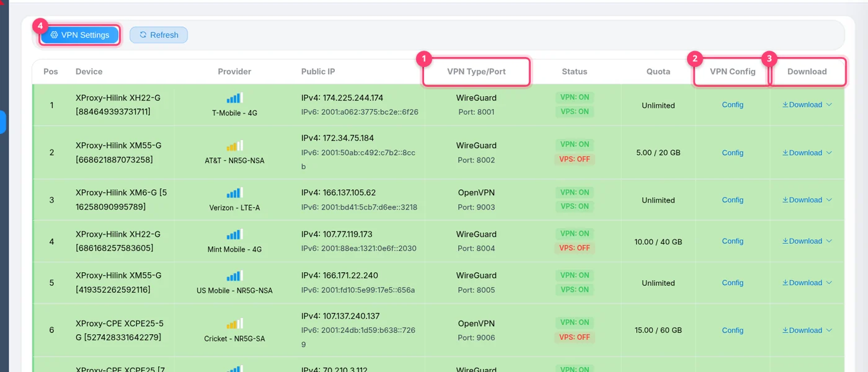
Task: Click the Refresh button
Action: 159,35
